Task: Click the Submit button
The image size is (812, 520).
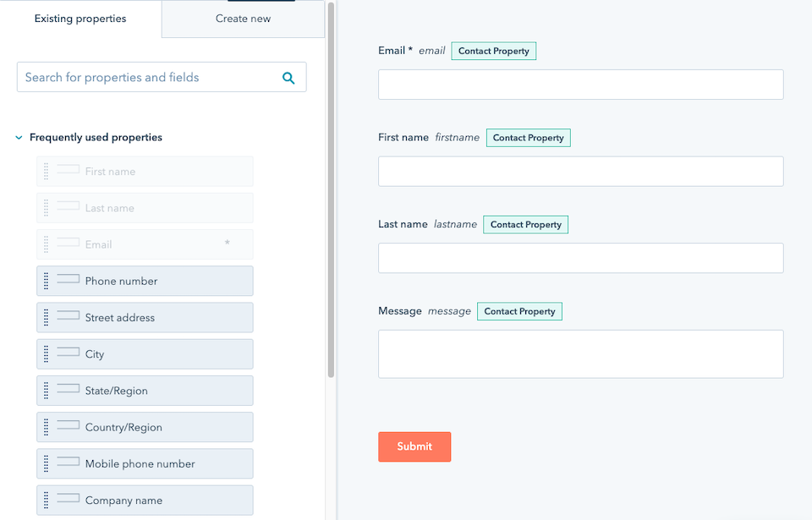Action: click(x=414, y=446)
